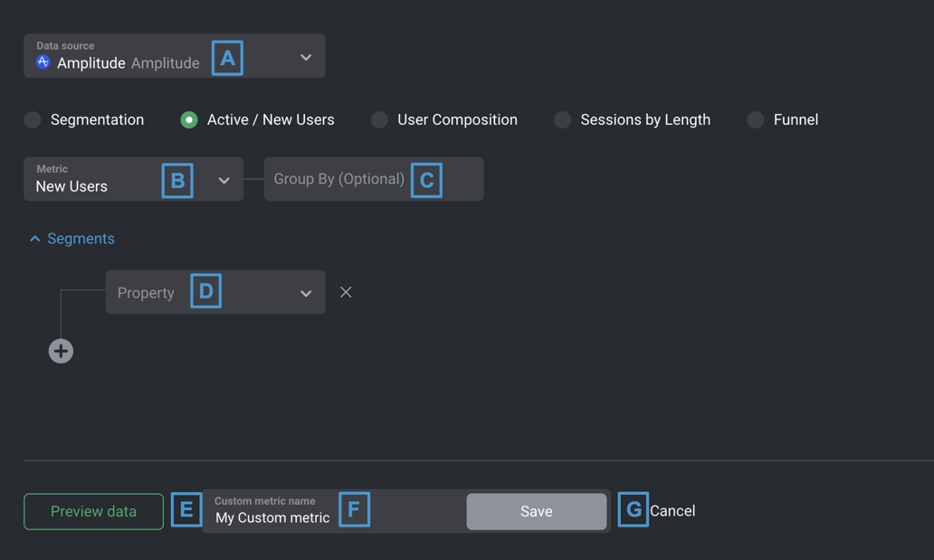Edit the Custom metric name field

[x=272, y=516]
